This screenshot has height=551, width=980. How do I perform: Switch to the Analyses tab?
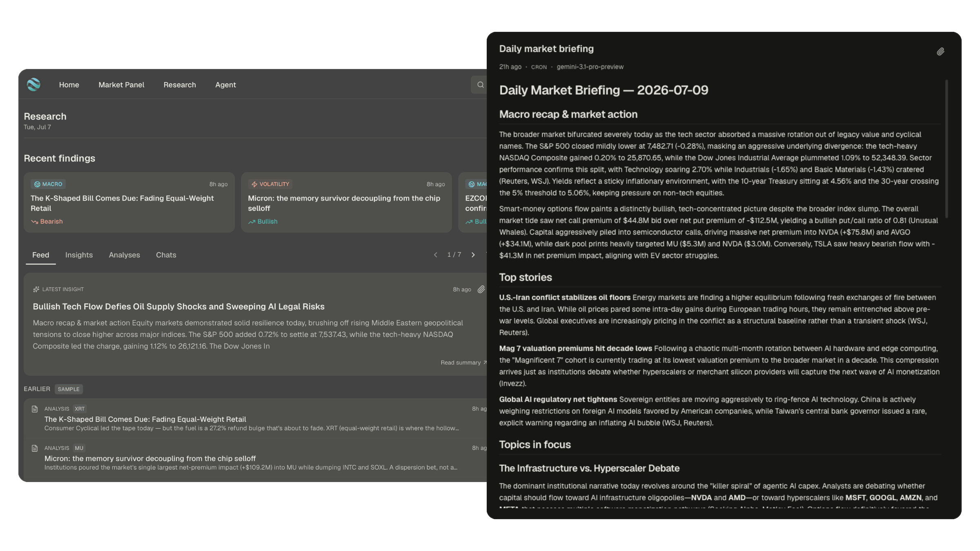point(124,255)
